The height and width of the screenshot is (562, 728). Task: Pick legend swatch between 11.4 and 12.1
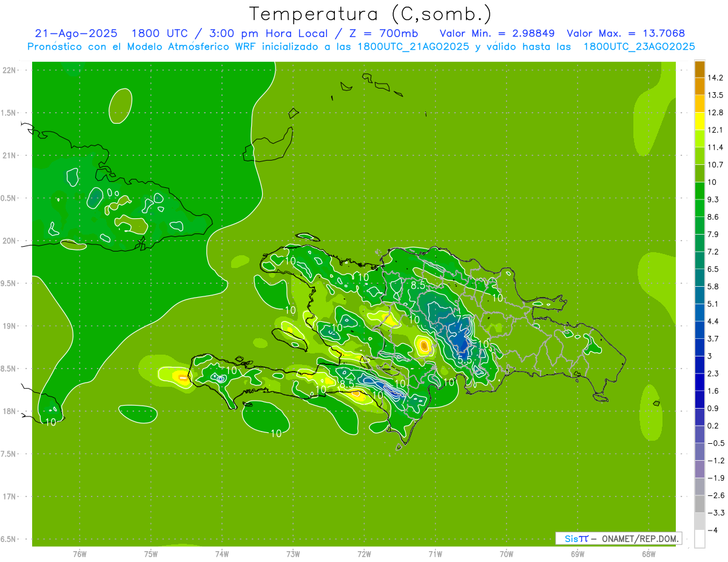[x=699, y=139]
